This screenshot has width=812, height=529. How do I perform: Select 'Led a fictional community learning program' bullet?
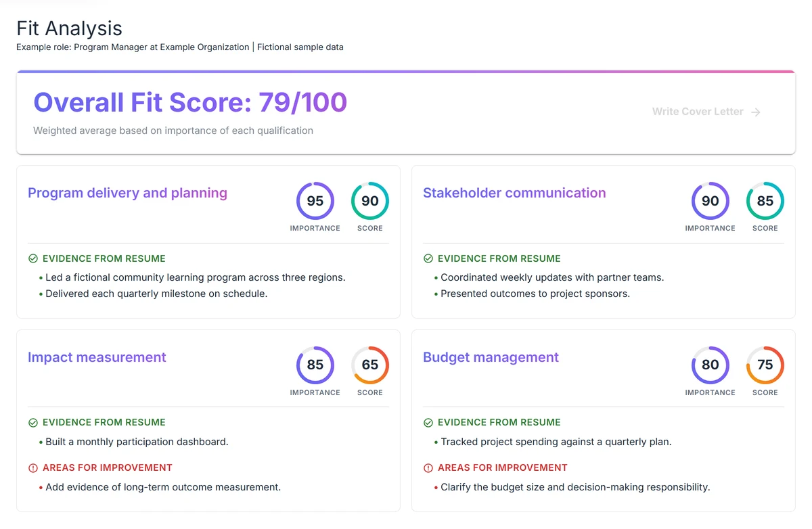coord(196,277)
